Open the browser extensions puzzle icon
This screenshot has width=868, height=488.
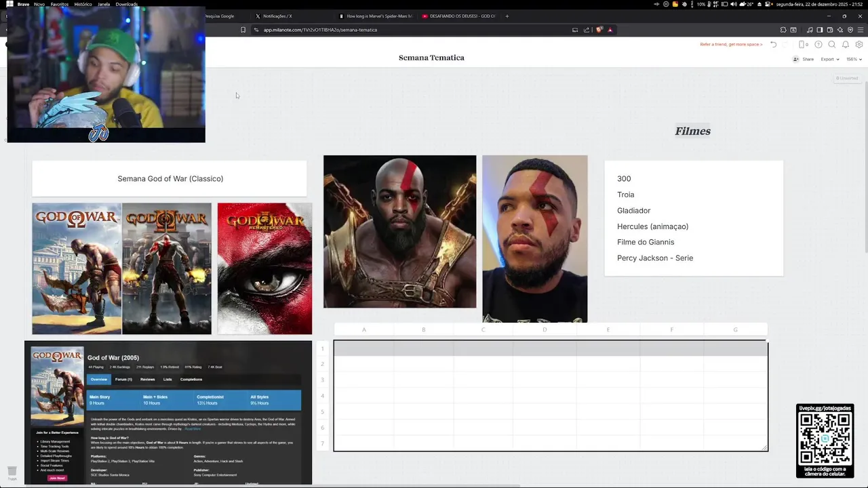783,30
